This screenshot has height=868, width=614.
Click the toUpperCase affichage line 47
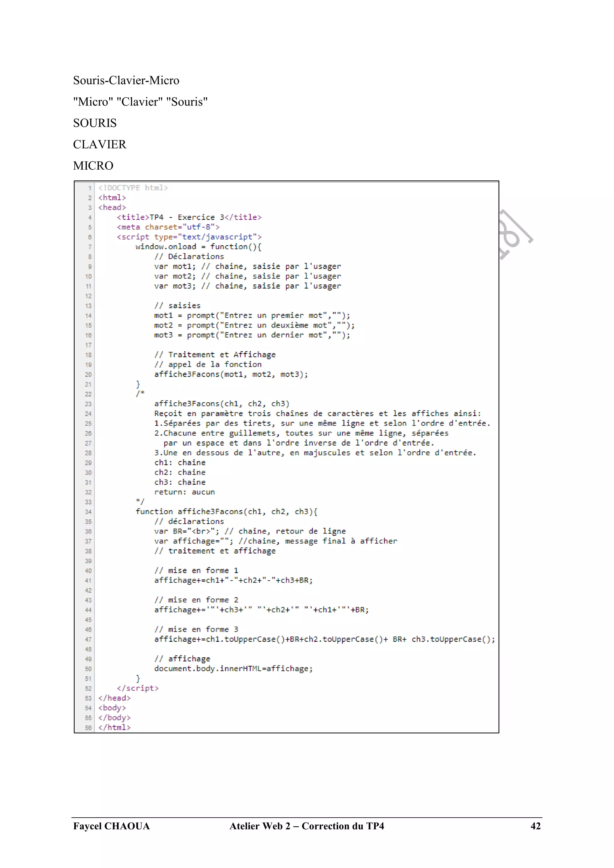[324, 639]
